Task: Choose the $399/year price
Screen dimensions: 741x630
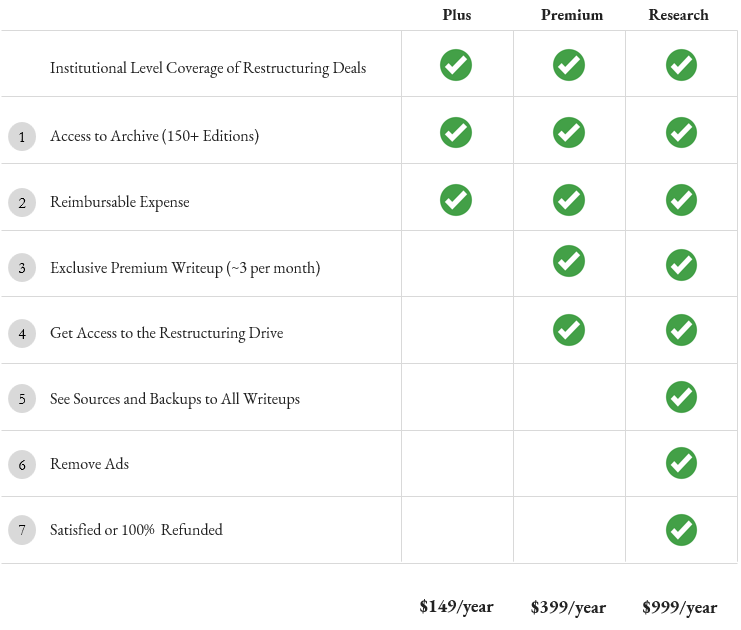Action: tap(568, 607)
